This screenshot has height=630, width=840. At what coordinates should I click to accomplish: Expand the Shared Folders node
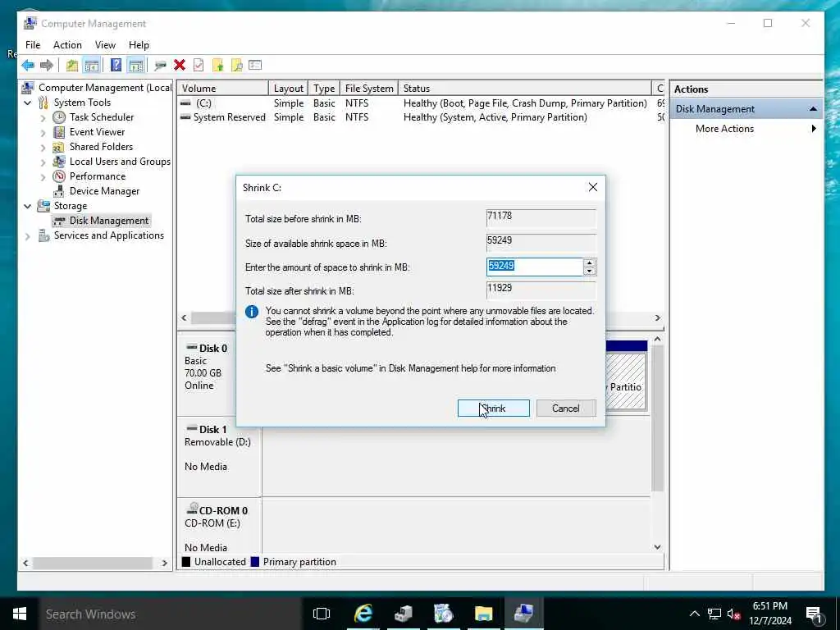click(43, 147)
